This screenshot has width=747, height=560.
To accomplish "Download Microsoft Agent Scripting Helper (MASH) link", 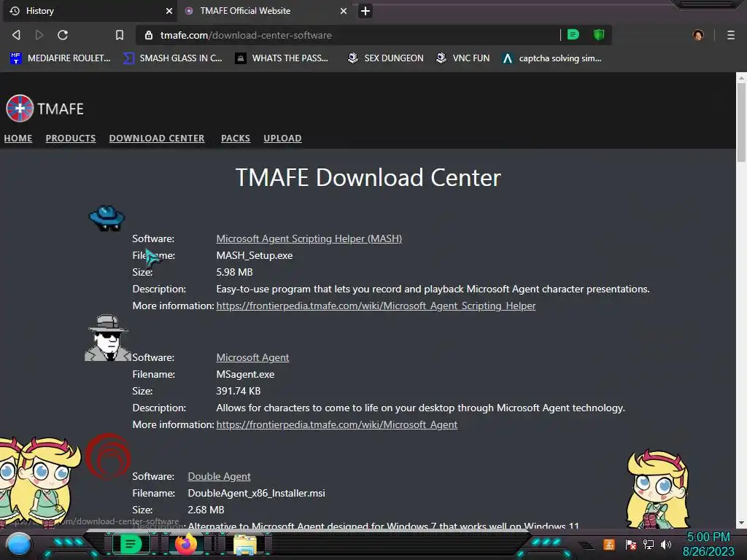I will (x=309, y=238).
